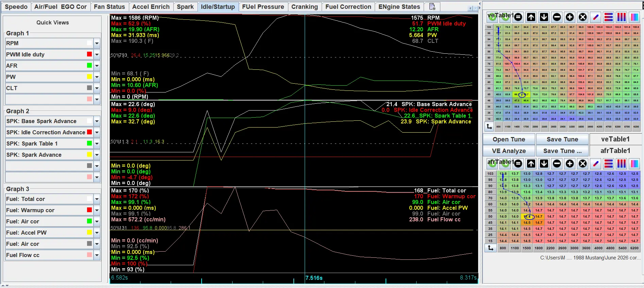Click the red color swatch for PWM Idle duty
Viewport: 644px width, 288px height.
89,54
